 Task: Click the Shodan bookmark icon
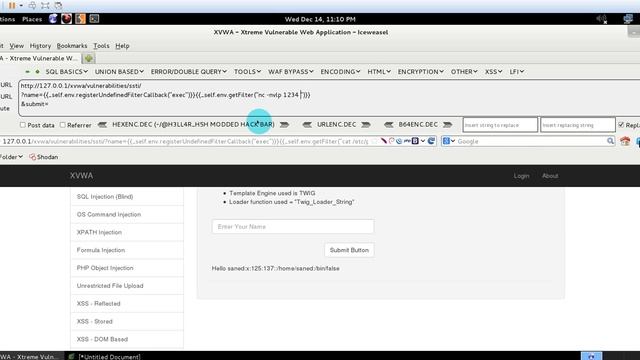(33, 157)
